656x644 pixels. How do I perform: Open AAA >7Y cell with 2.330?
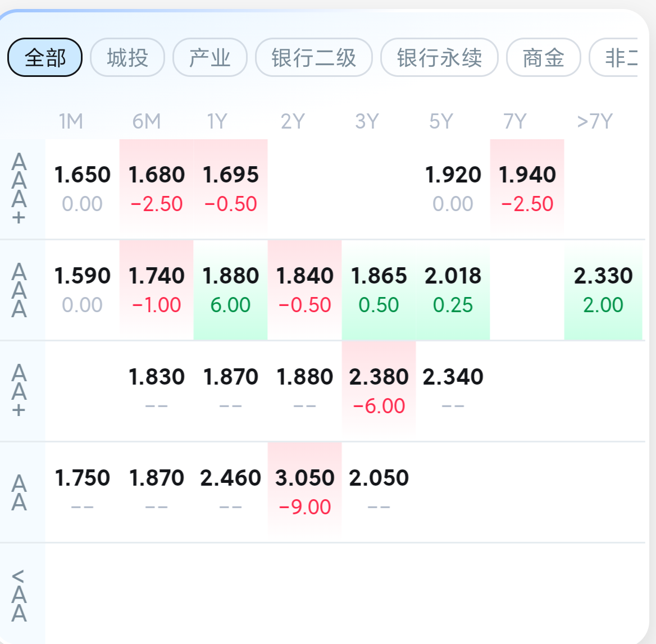pyautogui.click(x=603, y=289)
